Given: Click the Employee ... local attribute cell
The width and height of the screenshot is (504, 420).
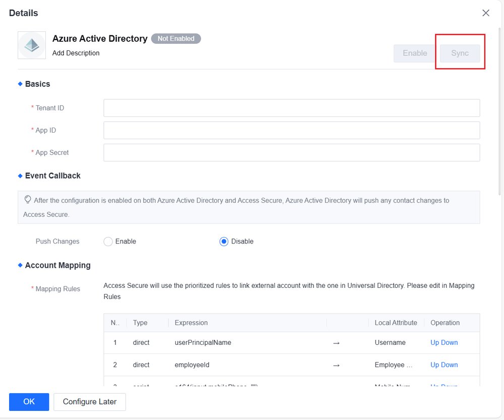Looking at the screenshot, I should coord(394,365).
